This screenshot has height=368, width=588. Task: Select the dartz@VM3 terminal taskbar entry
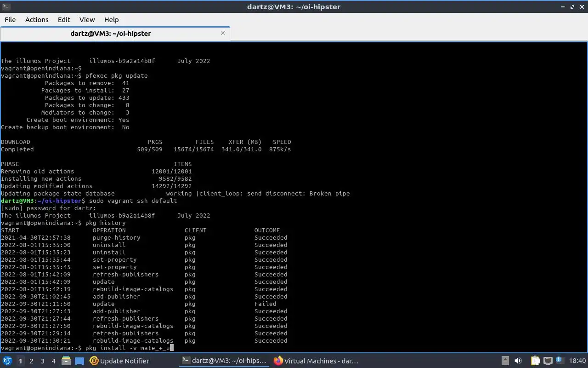224,361
